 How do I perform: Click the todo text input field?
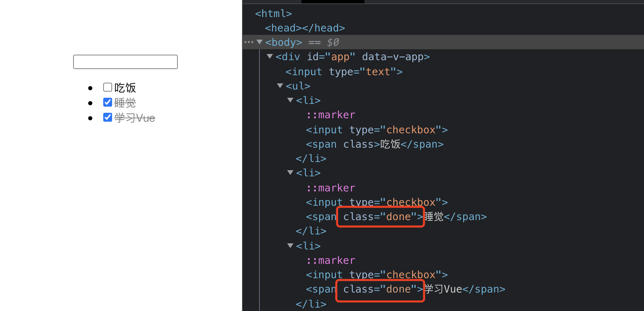point(125,62)
